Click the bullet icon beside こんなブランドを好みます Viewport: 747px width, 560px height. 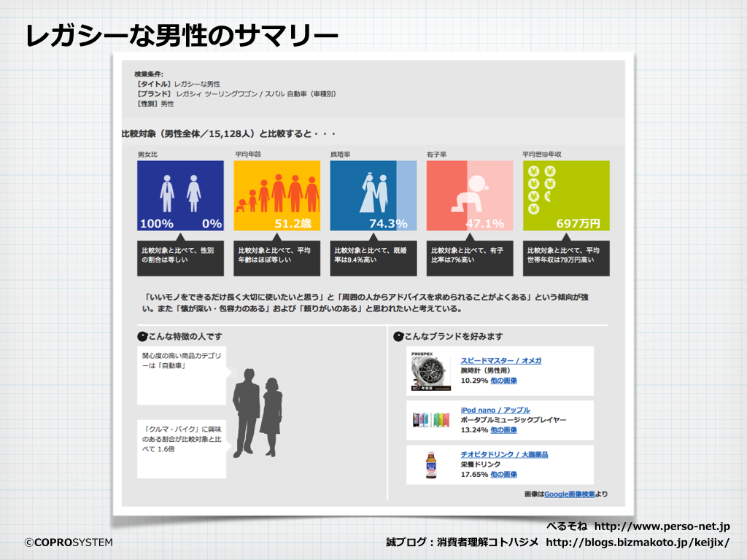(x=398, y=337)
